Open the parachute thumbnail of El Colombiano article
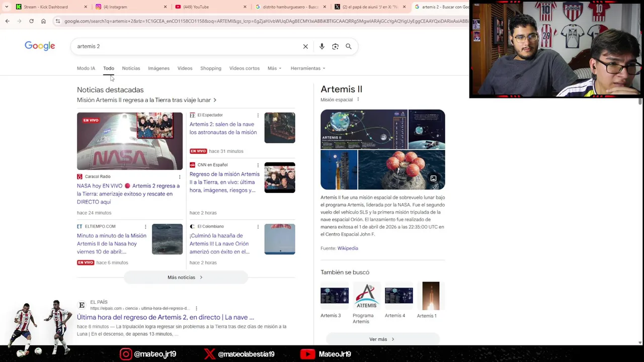Viewport: 644px width, 362px height. 280,239
